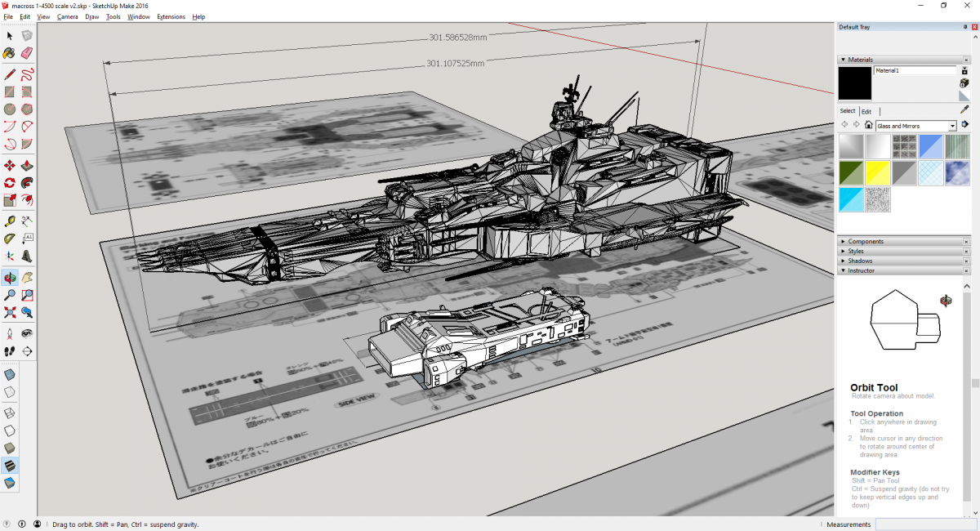The image size is (980, 531).
Task: Click the Material1 name field
Action: tap(915, 71)
